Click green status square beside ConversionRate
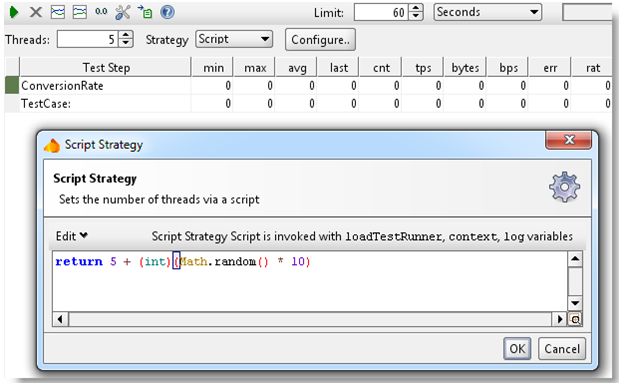 [12, 86]
